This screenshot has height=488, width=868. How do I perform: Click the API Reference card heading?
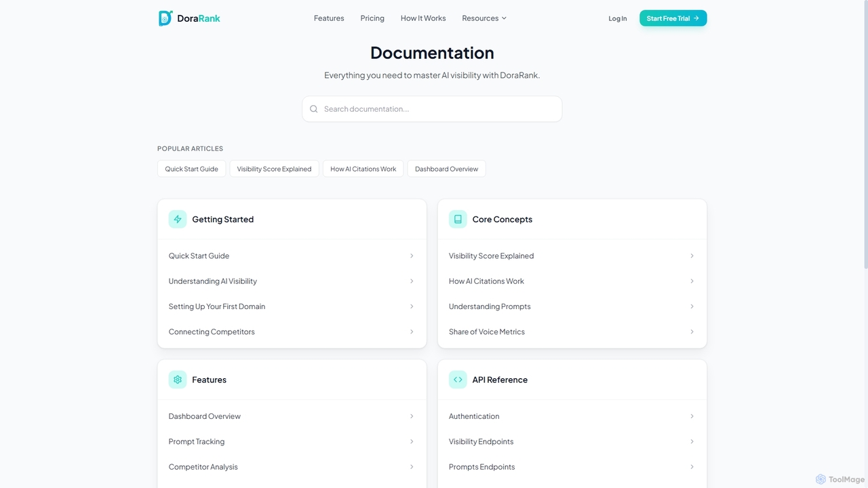tap(500, 380)
